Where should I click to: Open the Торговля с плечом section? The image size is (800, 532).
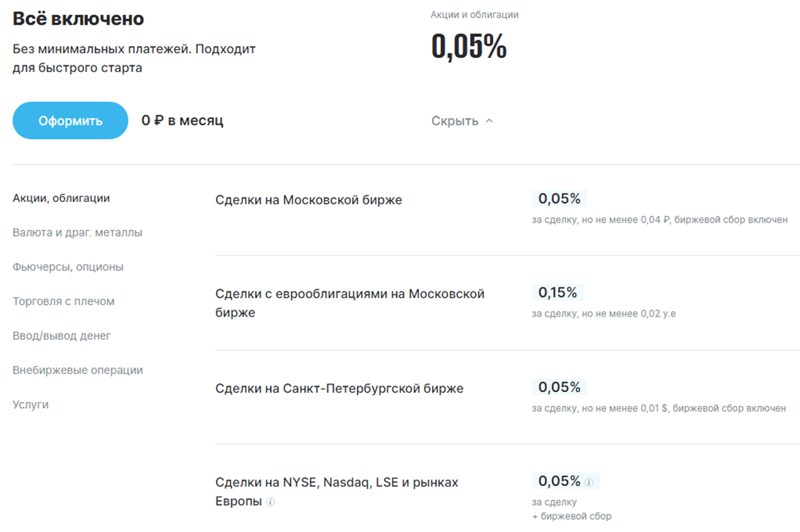pyautogui.click(x=63, y=301)
